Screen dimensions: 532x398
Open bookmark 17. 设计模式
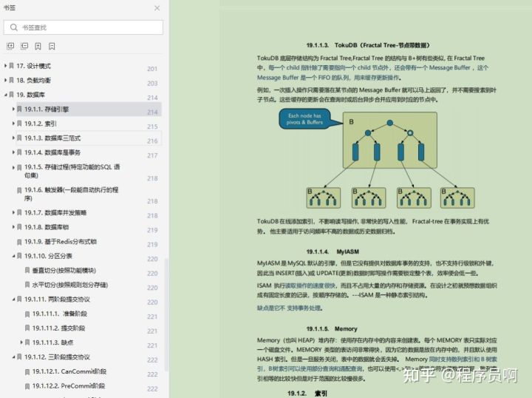click(33, 66)
